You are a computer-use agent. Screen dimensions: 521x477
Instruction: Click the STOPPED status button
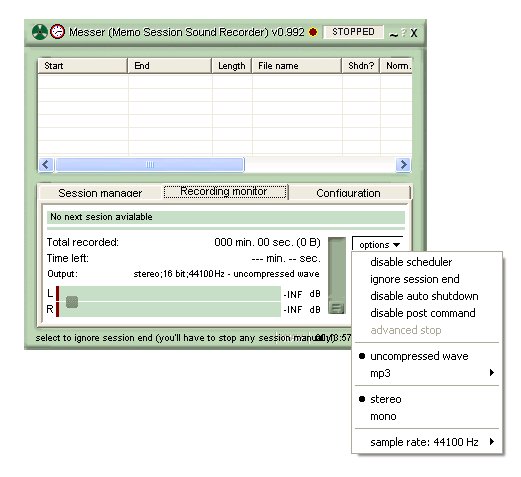[x=353, y=32]
